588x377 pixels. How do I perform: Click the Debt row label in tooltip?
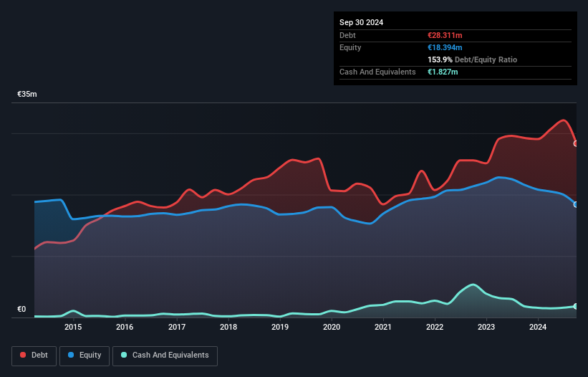click(x=347, y=35)
